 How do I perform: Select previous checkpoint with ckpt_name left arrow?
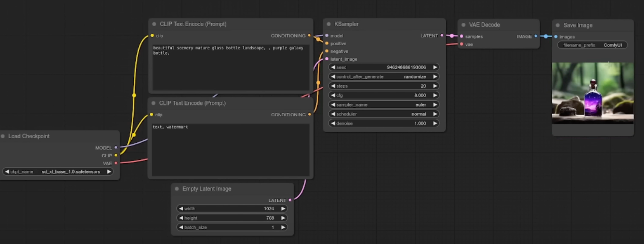(x=7, y=172)
